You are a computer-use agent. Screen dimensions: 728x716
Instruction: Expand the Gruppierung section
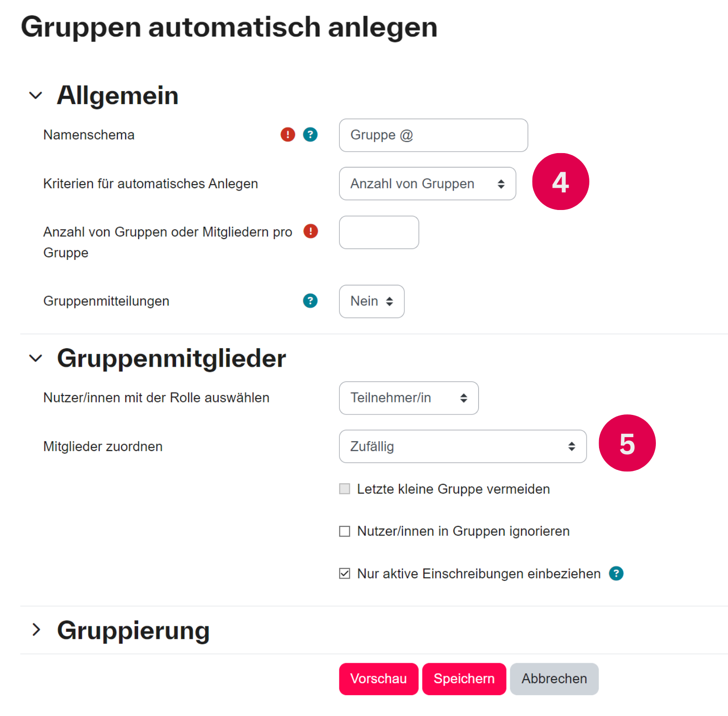(x=36, y=630)
